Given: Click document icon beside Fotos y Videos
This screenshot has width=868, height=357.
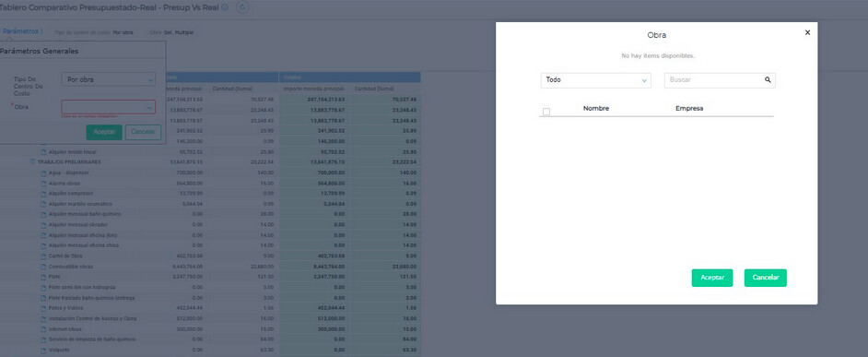Looking at the screenshot, I should [x=43, y=308].
